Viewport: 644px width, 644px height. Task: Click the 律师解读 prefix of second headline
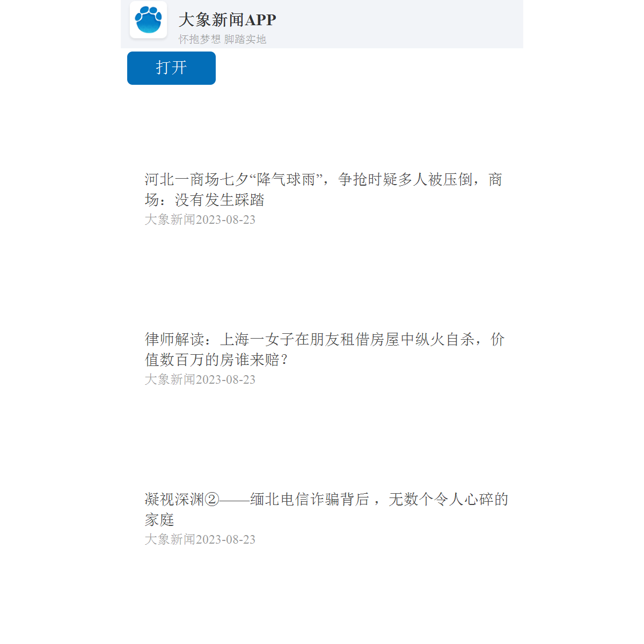[174, 339]
